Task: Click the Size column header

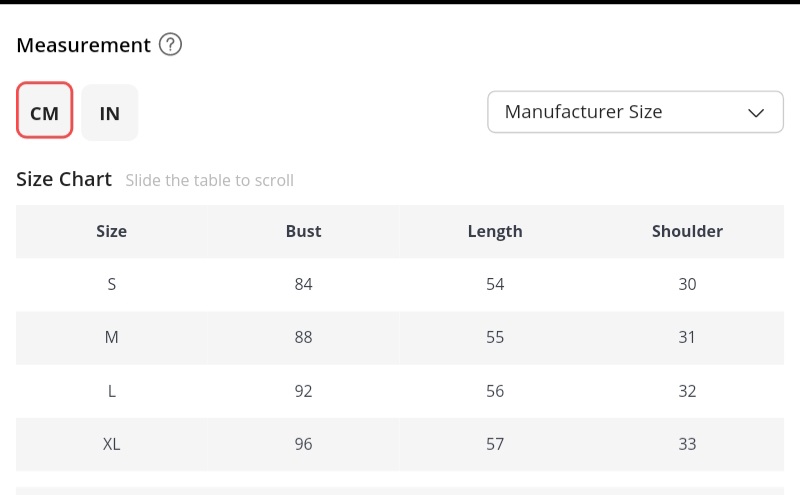Action: (x=111, y=231)
